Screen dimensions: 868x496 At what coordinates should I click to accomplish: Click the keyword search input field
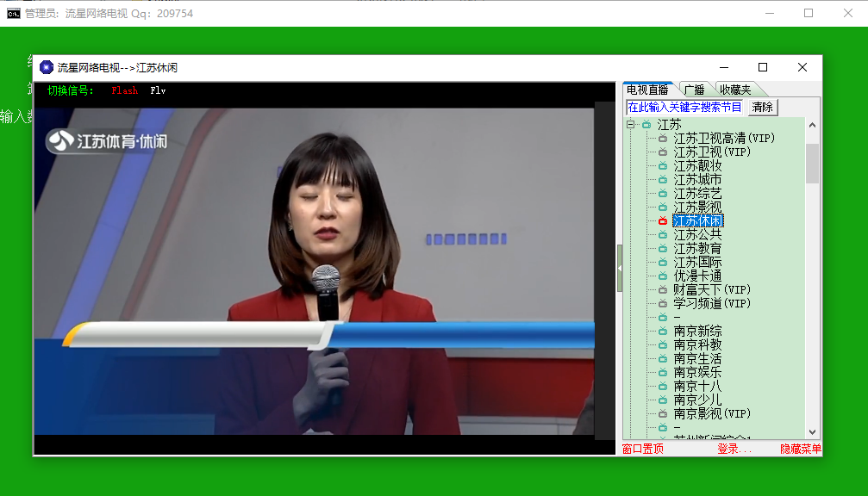(x=684, y=107)
